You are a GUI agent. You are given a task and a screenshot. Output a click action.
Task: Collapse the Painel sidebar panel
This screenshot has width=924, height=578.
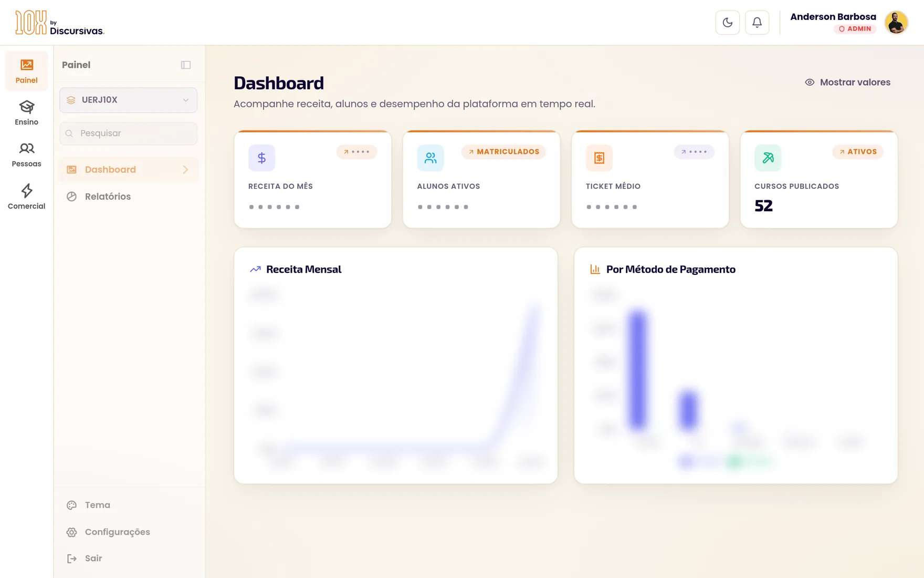186,65
